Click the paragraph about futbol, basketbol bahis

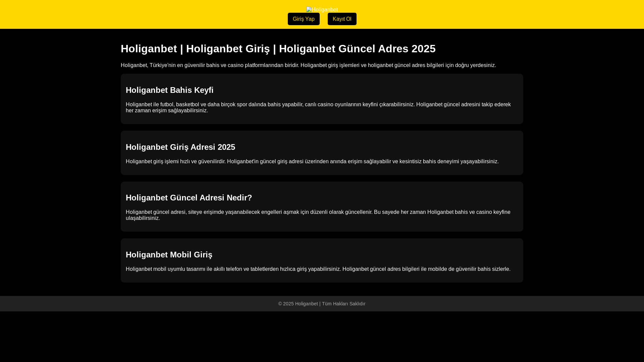(x=318, y=108)
